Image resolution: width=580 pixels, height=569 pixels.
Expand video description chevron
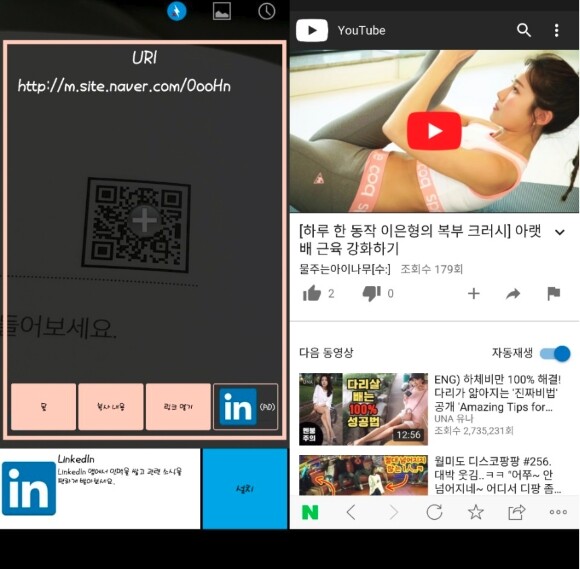[x=560, y=232]
